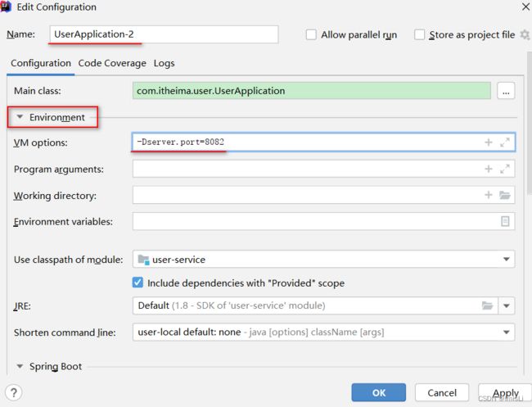
Task: Click the Apply button
Action: click(505, 393)
